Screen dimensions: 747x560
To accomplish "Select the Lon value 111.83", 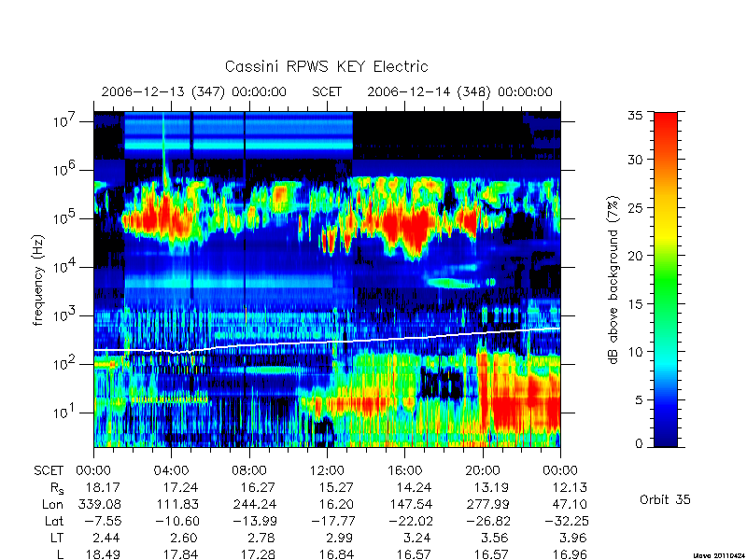I will click(177, 504).
